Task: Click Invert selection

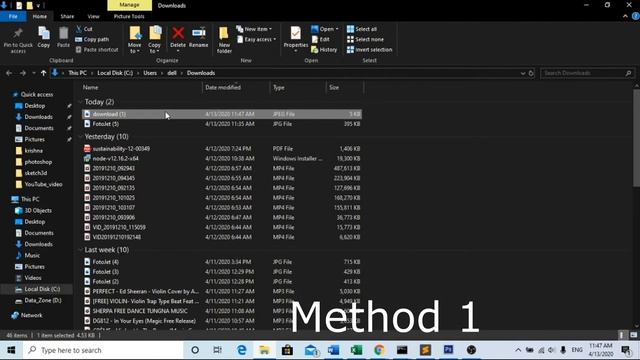Action: [x=369, y=49]
